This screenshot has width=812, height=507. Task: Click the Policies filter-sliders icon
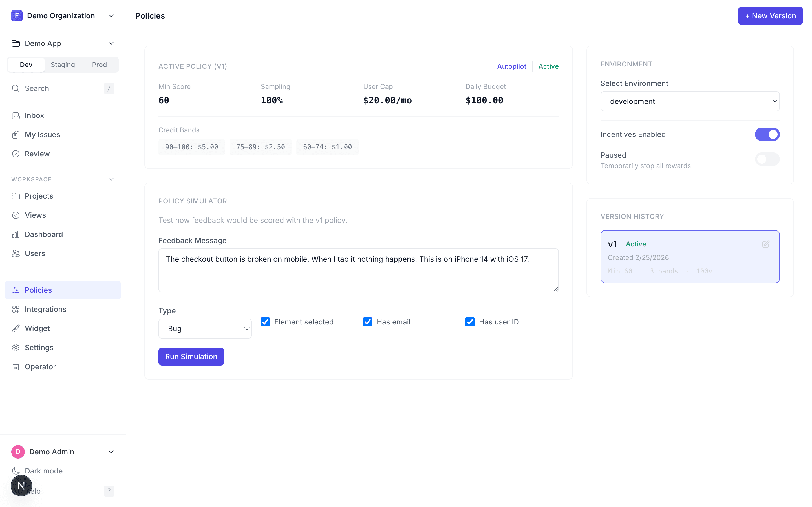16,290
